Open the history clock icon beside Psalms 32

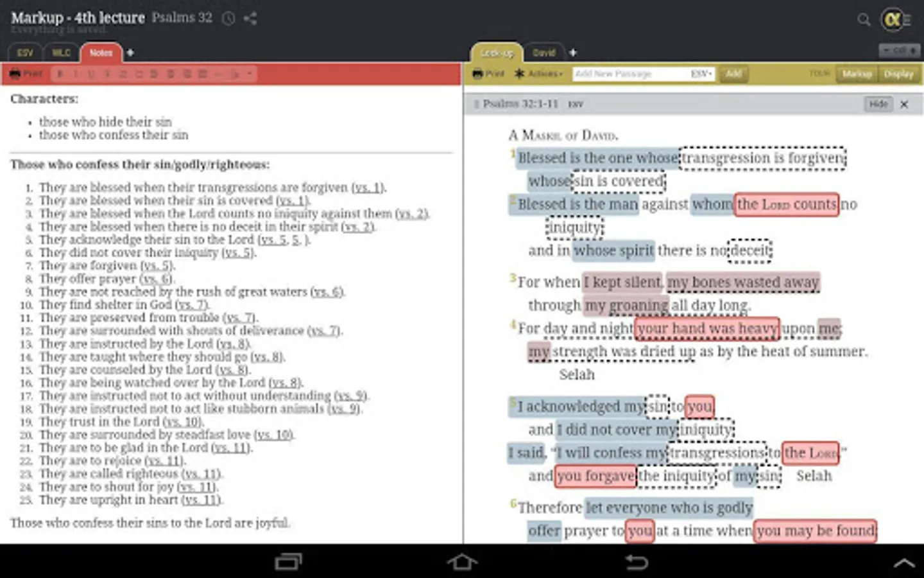pos(228,19)
